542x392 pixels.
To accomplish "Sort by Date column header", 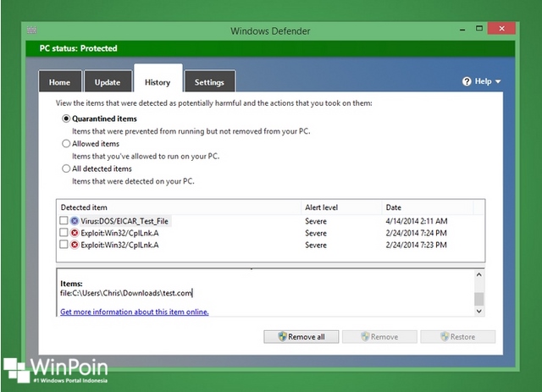I will coord(428,207).
